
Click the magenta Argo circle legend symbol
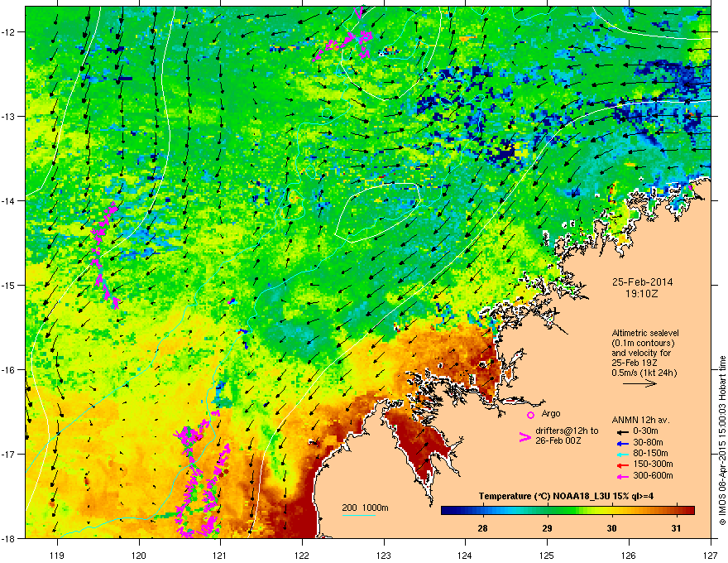tap(530, 415)
